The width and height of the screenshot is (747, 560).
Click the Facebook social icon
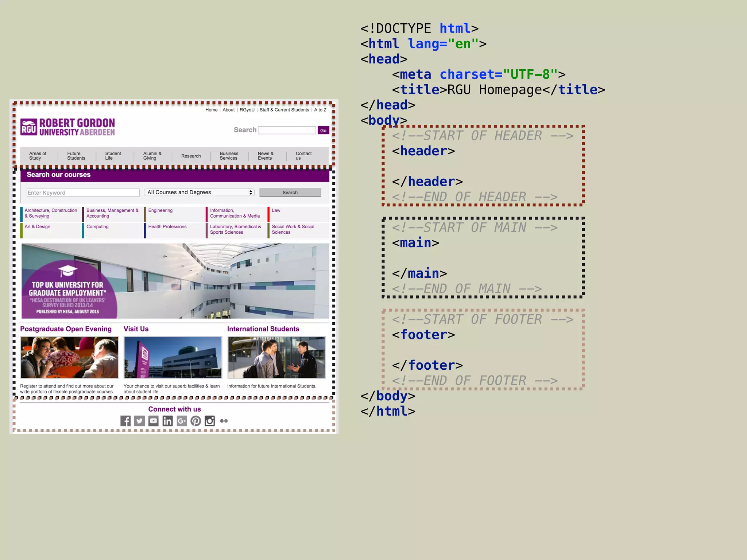[125, 421]
